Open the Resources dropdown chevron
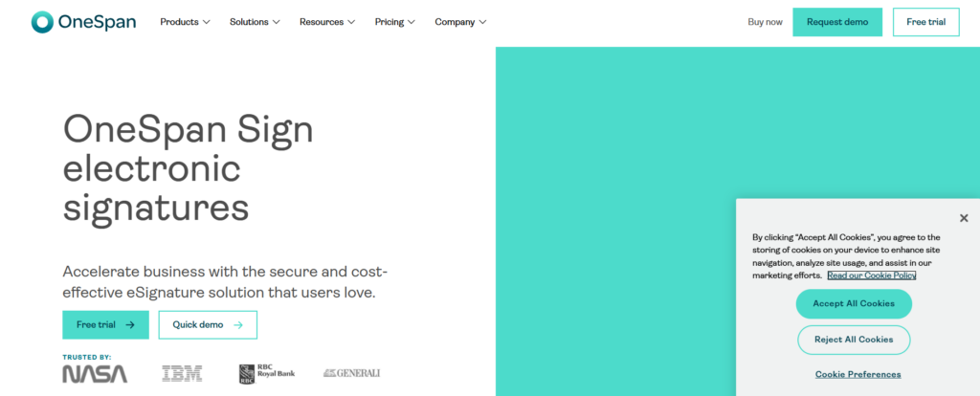The image size is (980, 396). pos(351,22)
